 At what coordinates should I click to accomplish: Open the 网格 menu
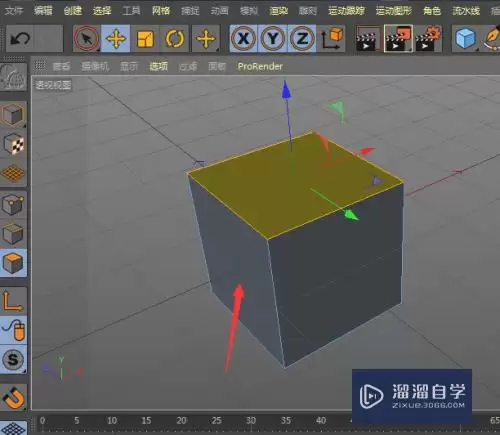(x=161, y=11)
